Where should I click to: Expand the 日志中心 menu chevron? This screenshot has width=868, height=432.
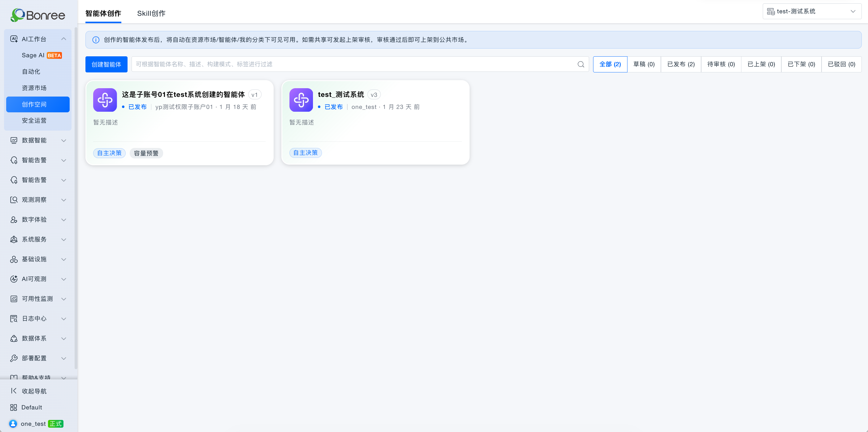pyautogui.click(x=64, y=319)
